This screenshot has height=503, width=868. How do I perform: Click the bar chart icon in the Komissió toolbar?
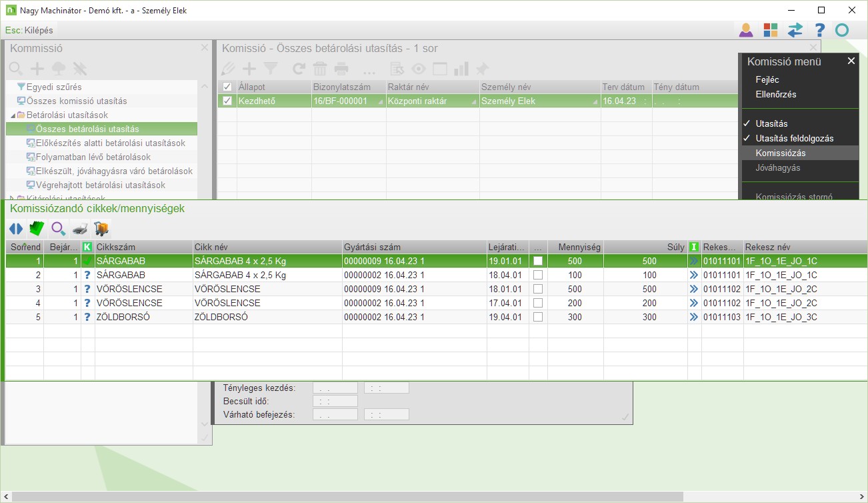[461, 68]
